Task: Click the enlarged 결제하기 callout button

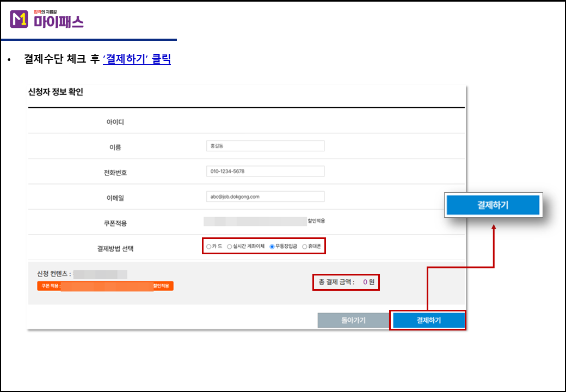Action: coord(493,205)
